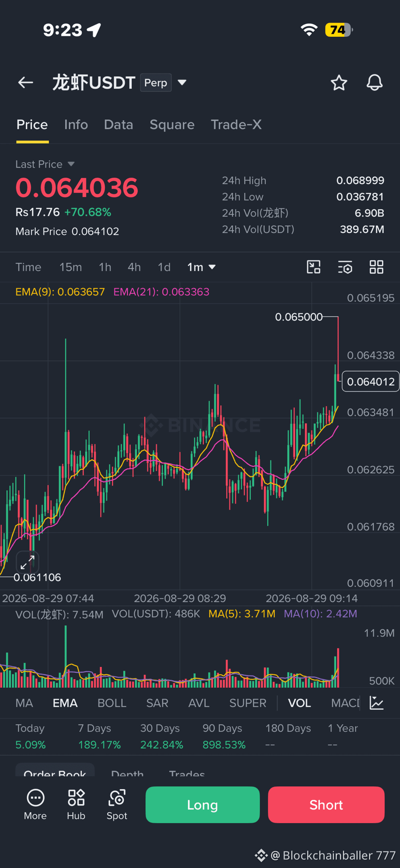
Task: Tap the 24h Low value 0.036781
Action: 360,197
